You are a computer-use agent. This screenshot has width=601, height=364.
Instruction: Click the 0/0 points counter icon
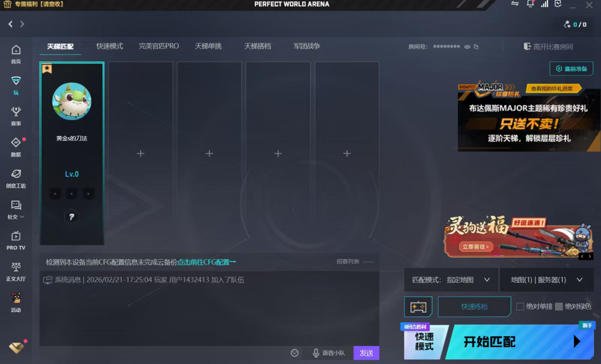click(x=567, y=24)
